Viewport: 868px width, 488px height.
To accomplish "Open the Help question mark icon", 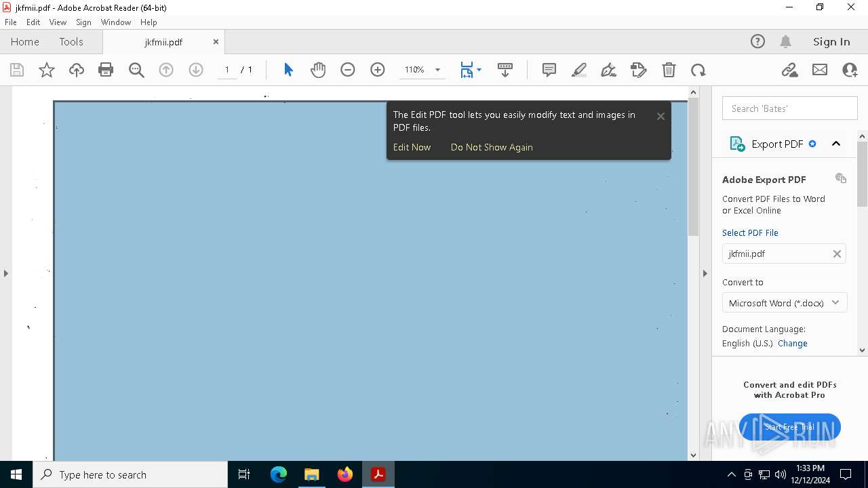I will pyautogui.click(x=757, y=41).
